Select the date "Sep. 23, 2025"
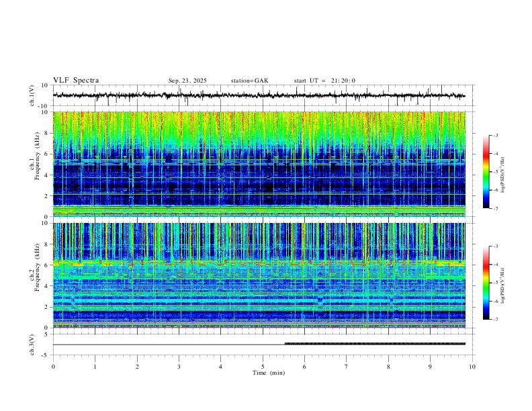Image resolution: width=532 pixels, height=411 pixels. pyautogui.click(x=187, y=81)
